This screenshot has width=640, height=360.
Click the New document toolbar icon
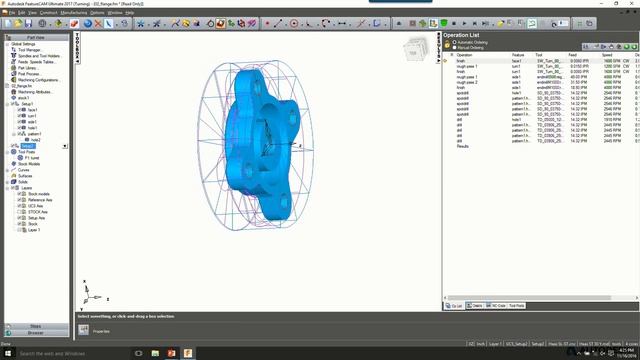click(8, 24)
